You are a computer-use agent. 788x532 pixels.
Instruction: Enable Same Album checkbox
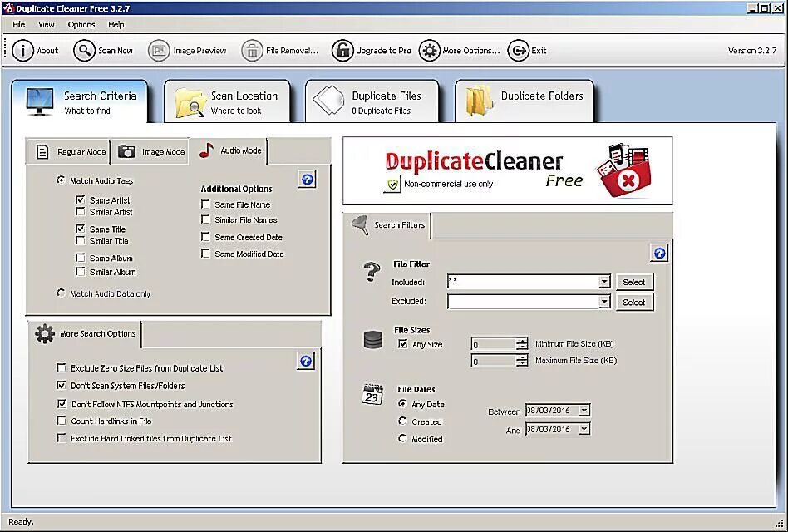tap(80, 258)
